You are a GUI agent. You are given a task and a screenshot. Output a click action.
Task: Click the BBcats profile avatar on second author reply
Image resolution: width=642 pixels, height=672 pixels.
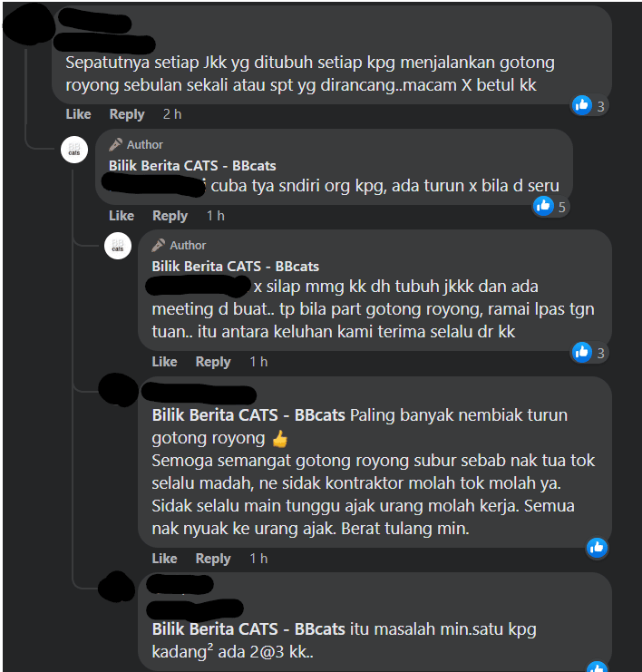[118, 246]
